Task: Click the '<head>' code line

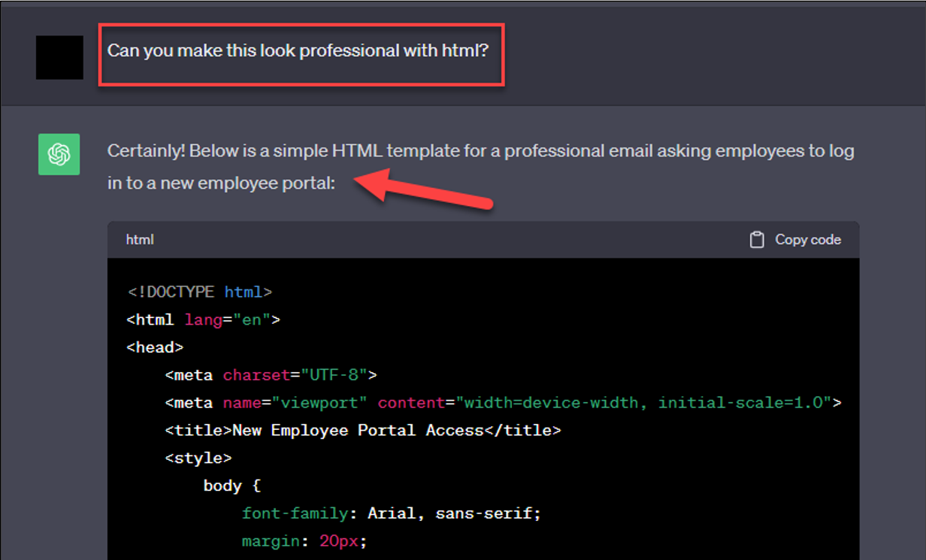Action: click(155, 347)
